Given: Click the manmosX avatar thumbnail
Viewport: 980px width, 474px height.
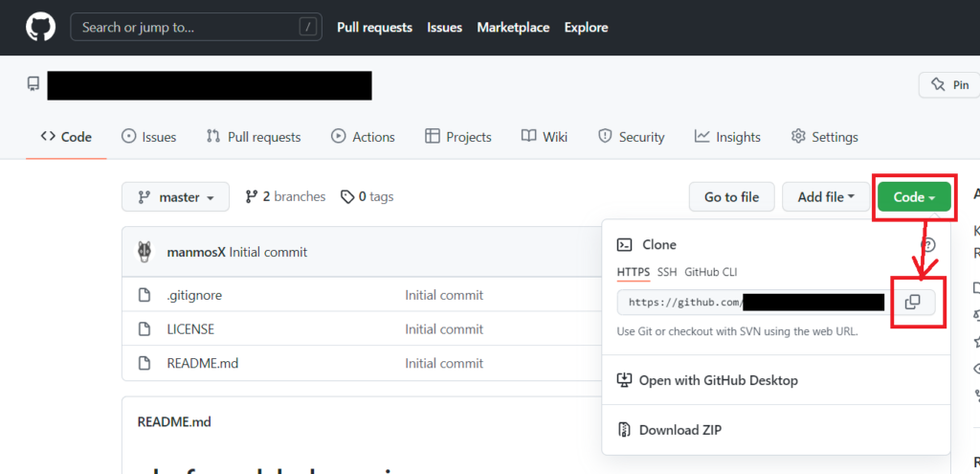Looking at the screenshot, I should (145, 252).
